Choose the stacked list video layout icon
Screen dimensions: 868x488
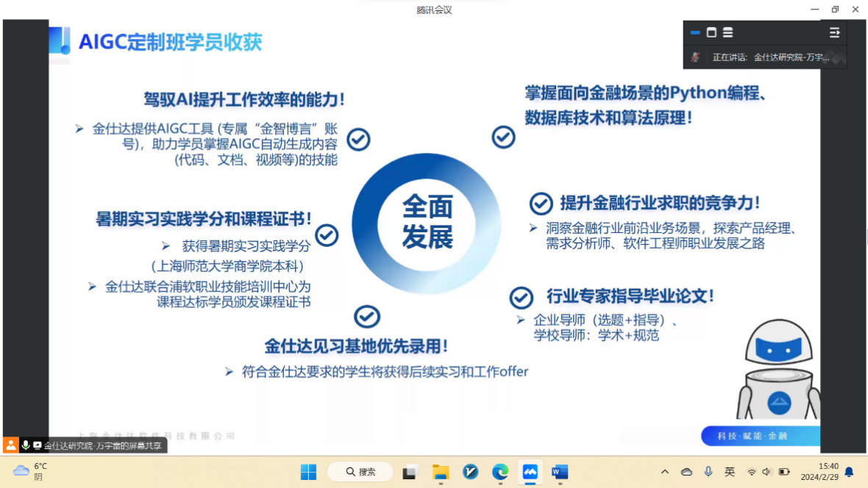728,32
